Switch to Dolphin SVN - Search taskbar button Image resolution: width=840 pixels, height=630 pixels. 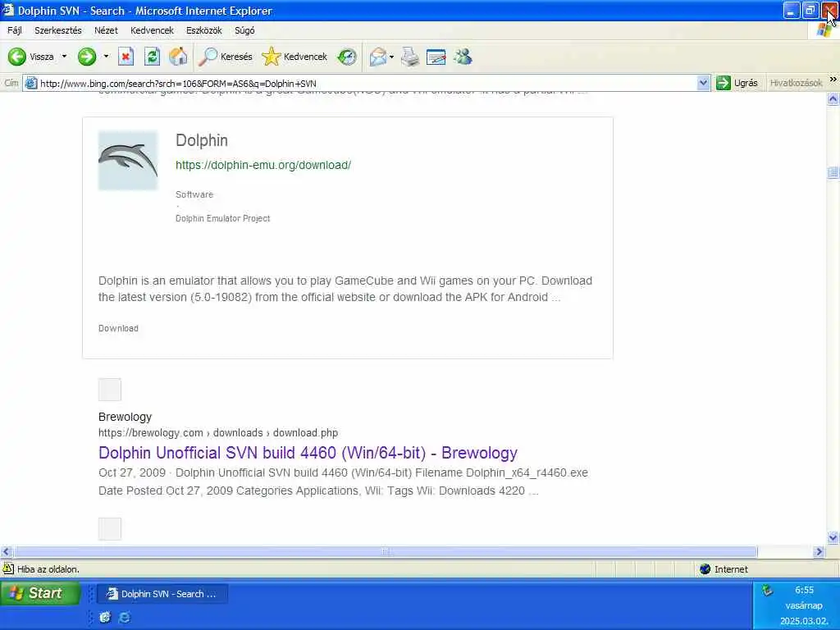(162, 594)
